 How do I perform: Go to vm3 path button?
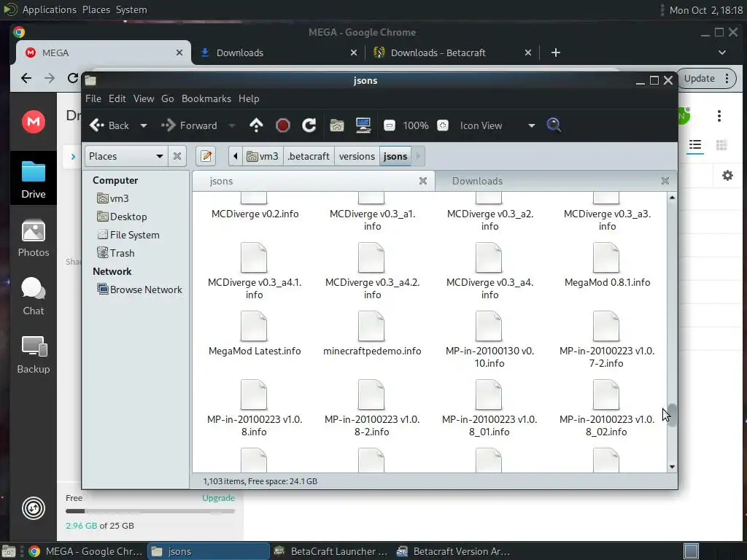pos(263,156)
